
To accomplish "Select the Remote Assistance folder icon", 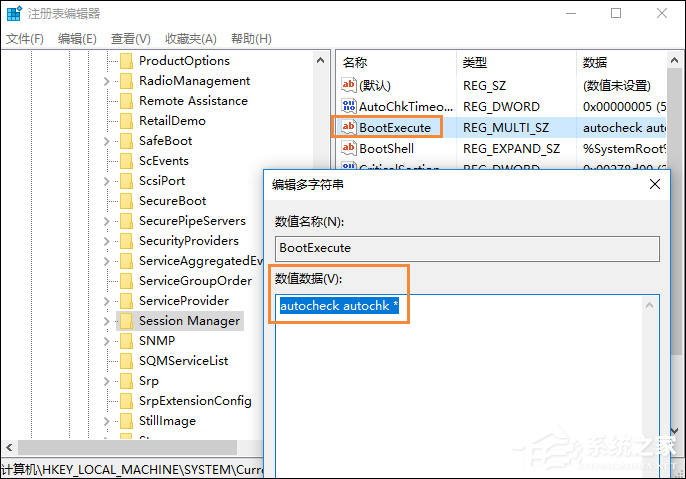I will coord(126,101).
